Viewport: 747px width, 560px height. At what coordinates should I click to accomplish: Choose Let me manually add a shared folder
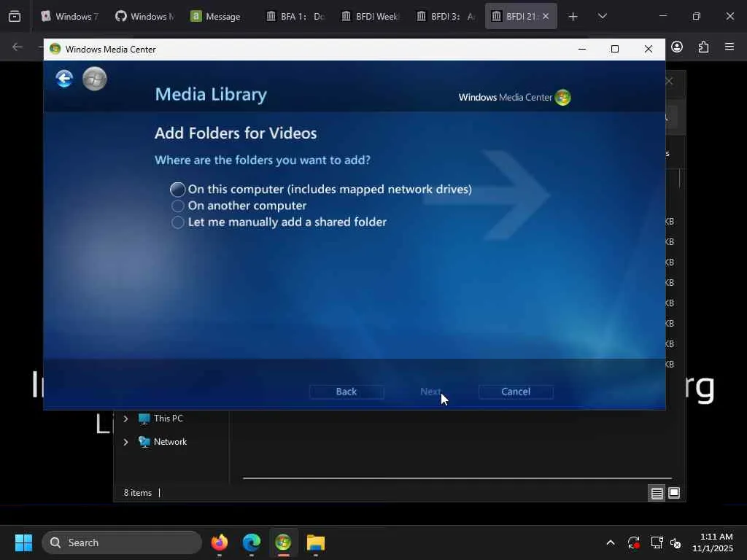(x=178, y=222)
